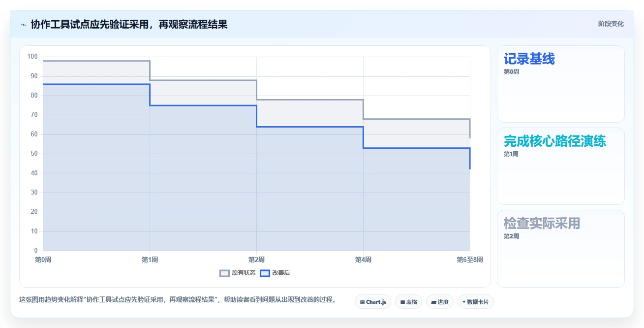Click the 改善后 legend label
644x328 pixels.
pos(281,273)
